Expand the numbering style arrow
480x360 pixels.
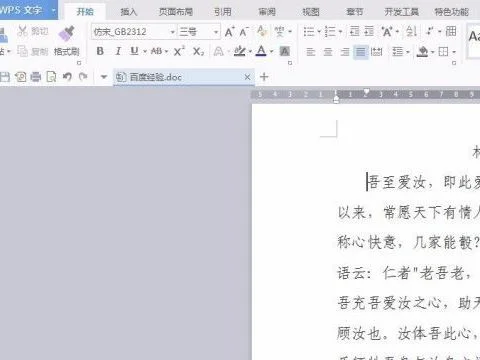[340, 32]
